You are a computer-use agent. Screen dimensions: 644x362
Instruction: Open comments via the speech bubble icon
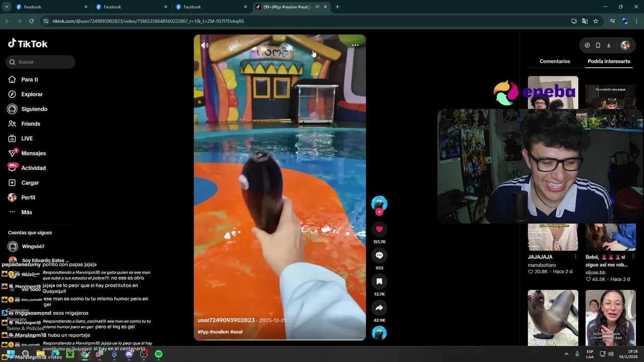pyautogui.click(x=379, y=255)
